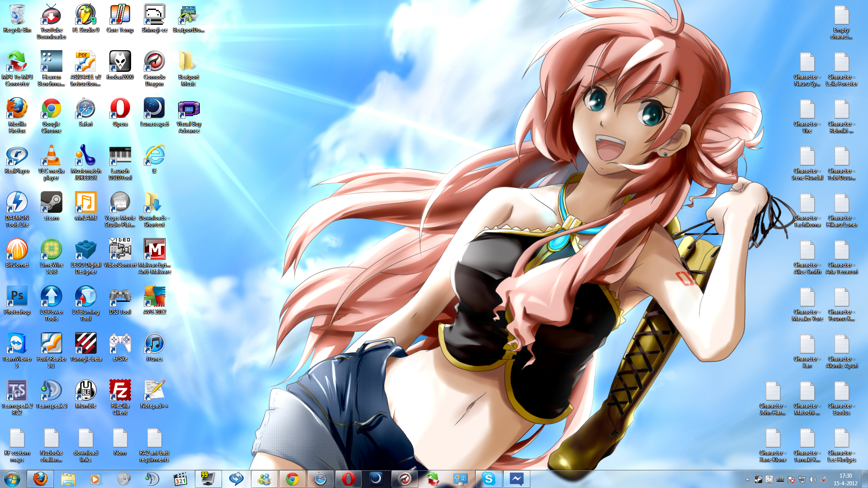Select the 'Character - Leila Forester' file
The width and height of the screenshot is (868, 488).
tap(842, 69)
